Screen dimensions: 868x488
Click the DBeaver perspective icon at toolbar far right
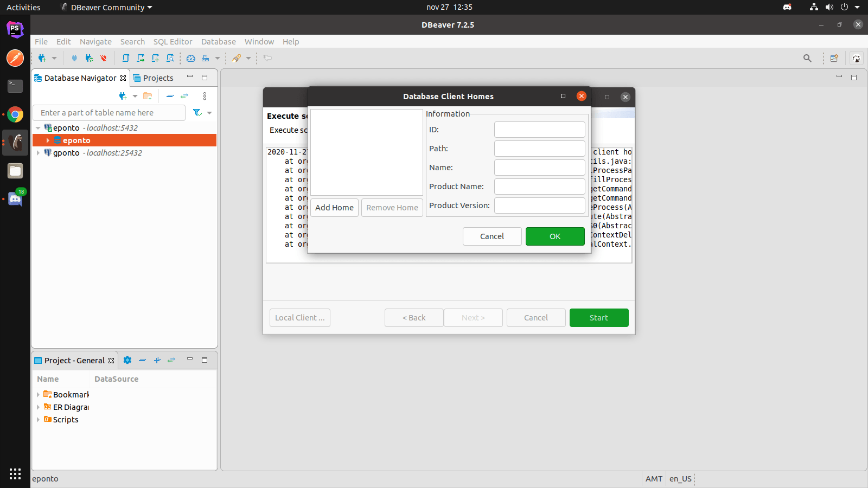(x=857, y=58)
